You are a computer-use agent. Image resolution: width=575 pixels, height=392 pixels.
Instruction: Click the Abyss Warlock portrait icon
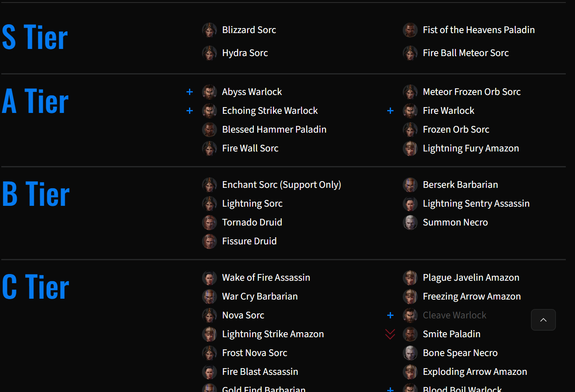coord(210,92)
